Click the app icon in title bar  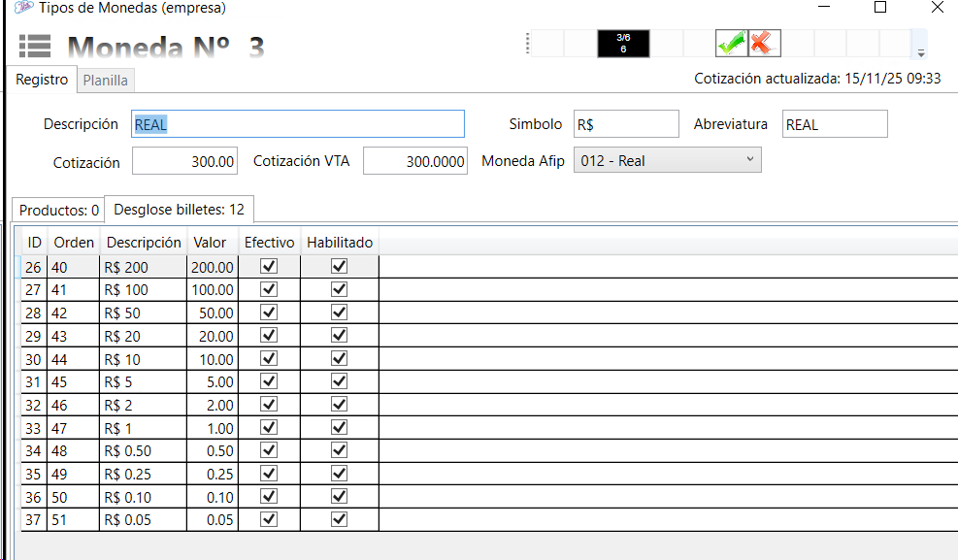[x=23, y=8]
